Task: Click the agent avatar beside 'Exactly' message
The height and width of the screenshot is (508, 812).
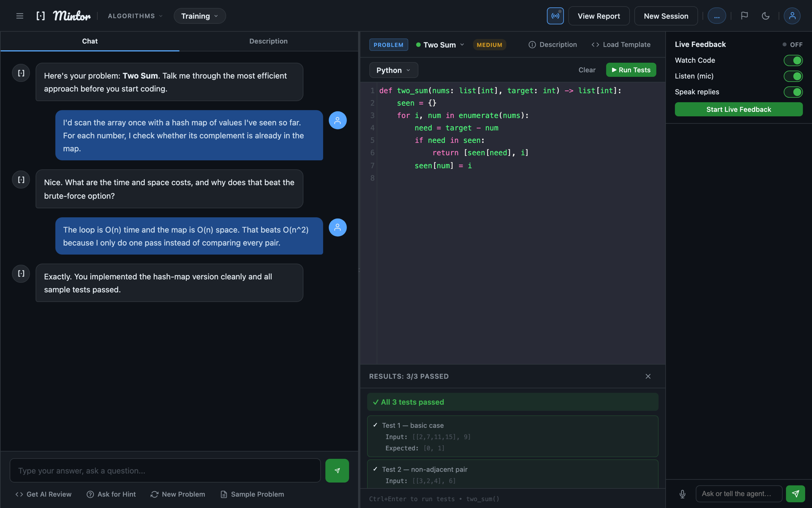Action: [21, 273]
